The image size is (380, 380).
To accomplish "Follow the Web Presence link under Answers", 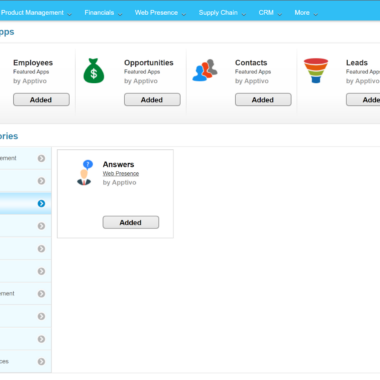I will [121, 174].
